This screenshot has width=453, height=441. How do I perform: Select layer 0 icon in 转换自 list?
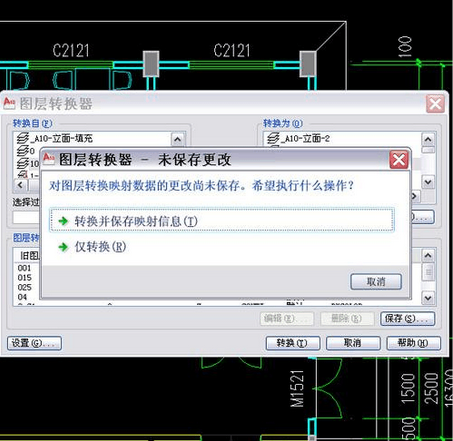23,151
